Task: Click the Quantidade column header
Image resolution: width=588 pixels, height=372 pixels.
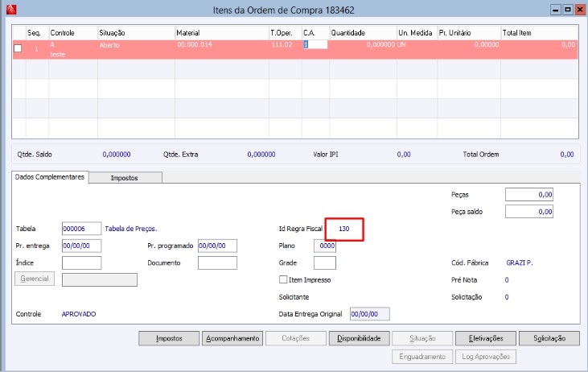Action: (x=363, y=33)
